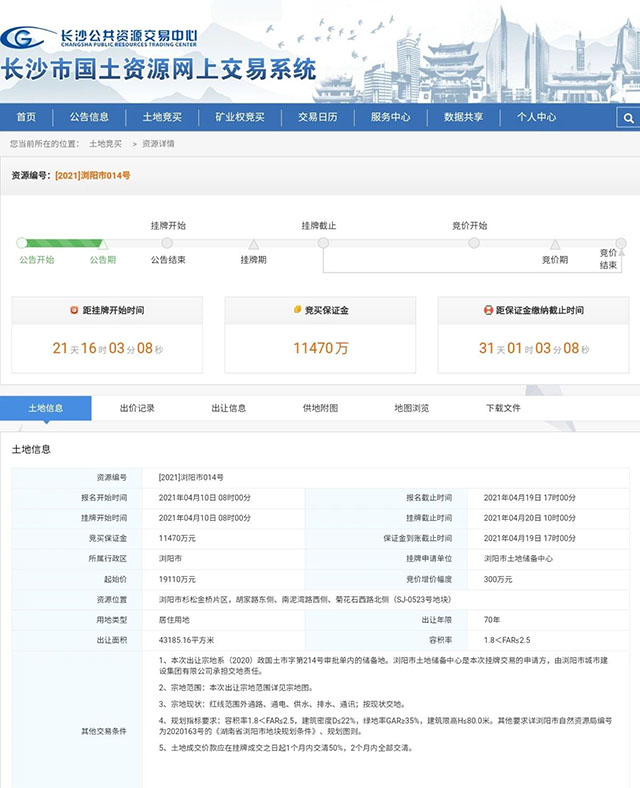Switch to the 出价记录 tab

click(137, 408)
